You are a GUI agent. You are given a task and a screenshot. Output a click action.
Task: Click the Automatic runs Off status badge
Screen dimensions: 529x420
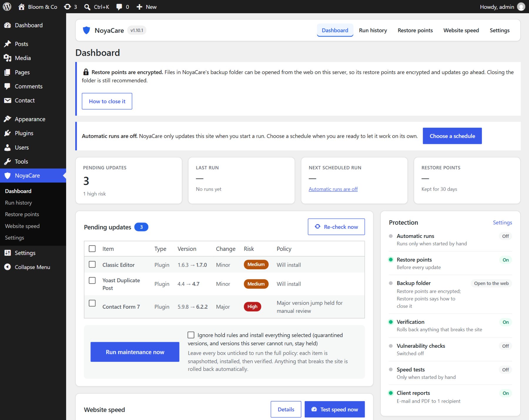pyautogui.click(x=505, y=236)
